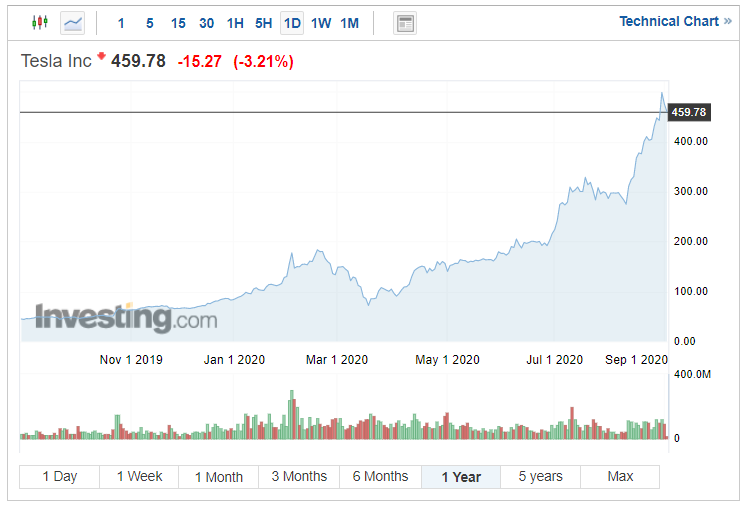The width and height of the screenshot is (746, 506).
Task: Switch to the 1M monthly interval
Action: 349,23
